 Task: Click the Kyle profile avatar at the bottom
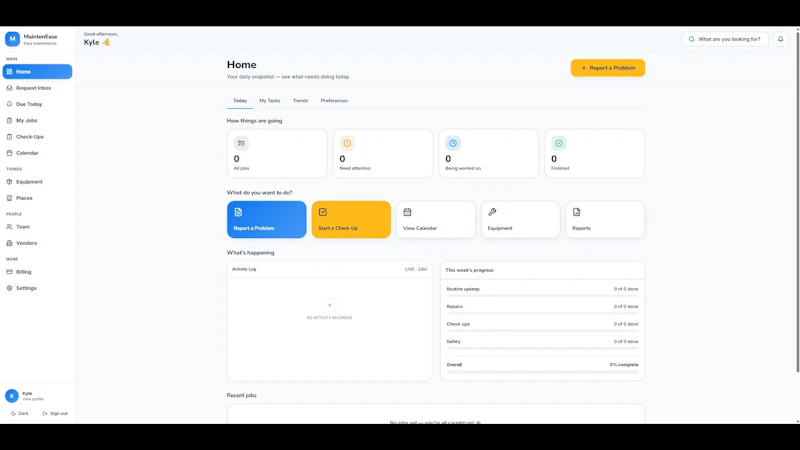[x=12, y=396]
